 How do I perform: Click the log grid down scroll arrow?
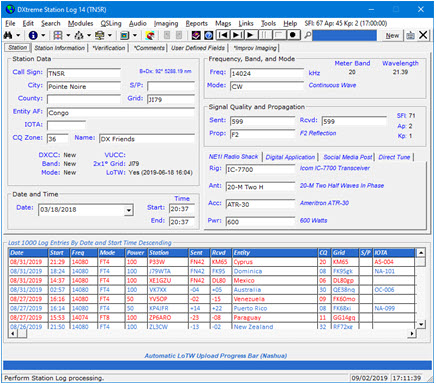421,324
